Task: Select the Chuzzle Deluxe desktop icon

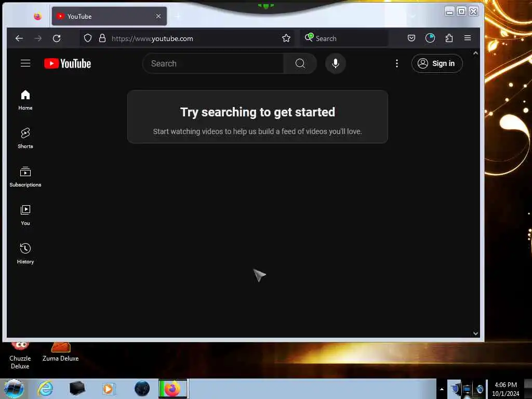Action: pyautogui.click(x=20, y=356)
